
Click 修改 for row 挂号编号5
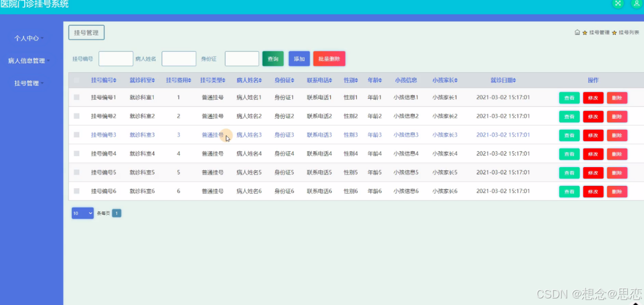point(593,173)
